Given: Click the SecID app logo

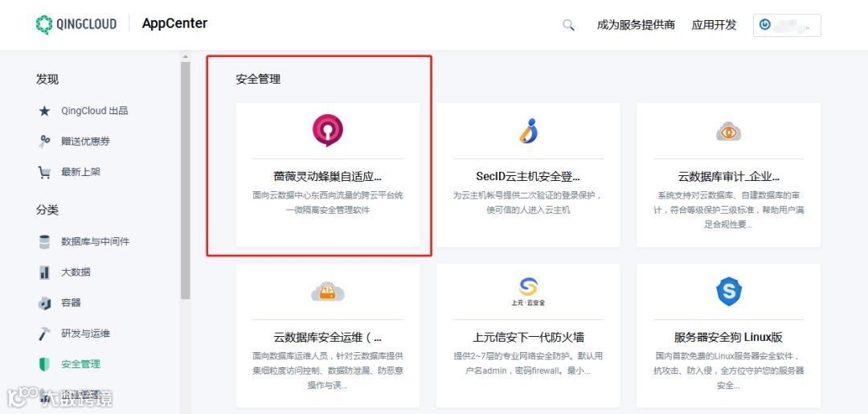Looking at the screenshot, I should click(529, 131).
